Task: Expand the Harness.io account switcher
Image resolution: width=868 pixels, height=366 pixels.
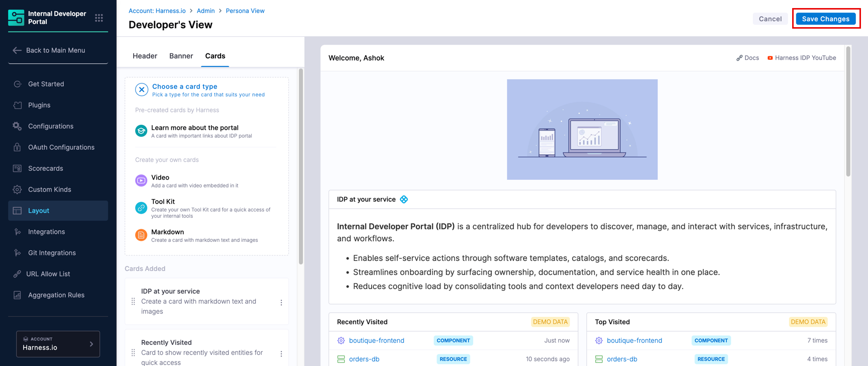Action: tap(58, 344)
